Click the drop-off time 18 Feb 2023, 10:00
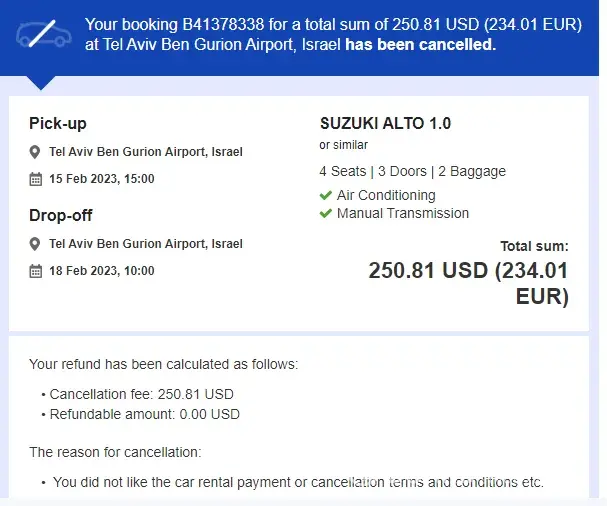The height and width of the screenshot is (506, 607). tap(101, 271)
